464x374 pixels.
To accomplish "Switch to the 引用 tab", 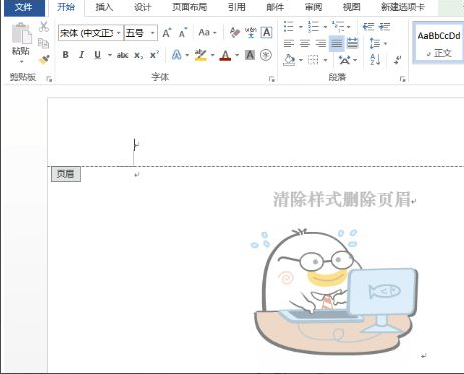I will pos(237,7).
